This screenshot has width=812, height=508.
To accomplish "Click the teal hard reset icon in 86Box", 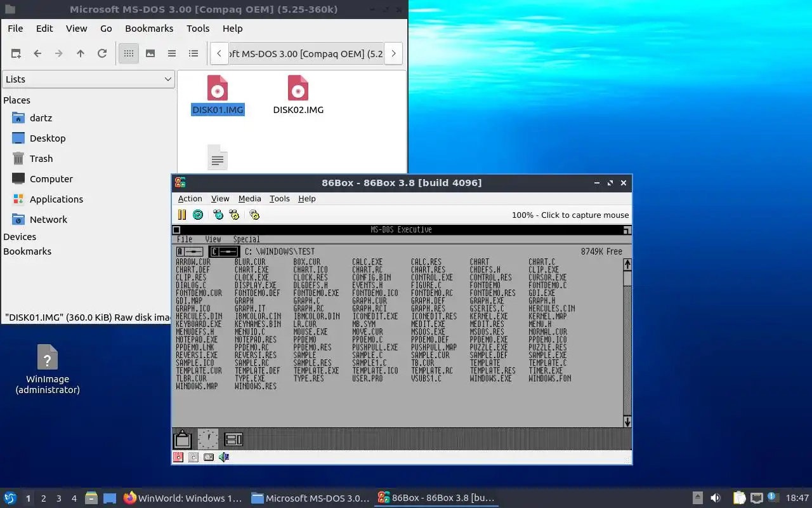I will pos(198,215).
